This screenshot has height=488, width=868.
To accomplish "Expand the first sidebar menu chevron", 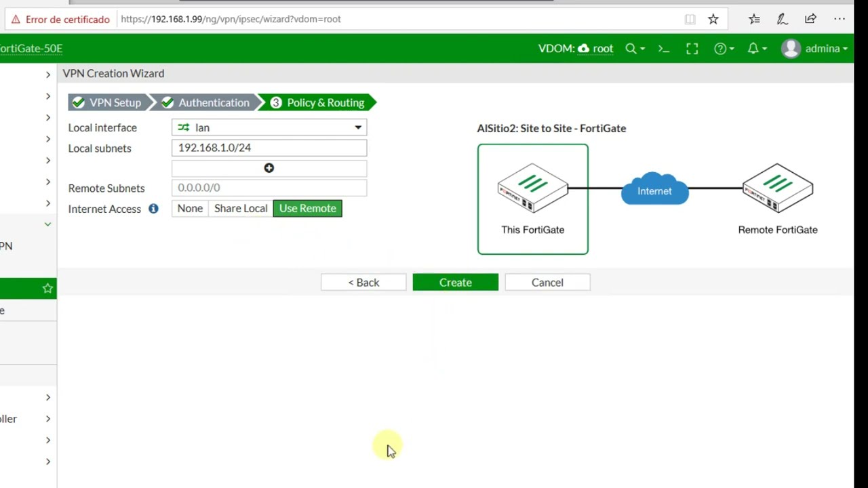I will click(x=48, y=75).
